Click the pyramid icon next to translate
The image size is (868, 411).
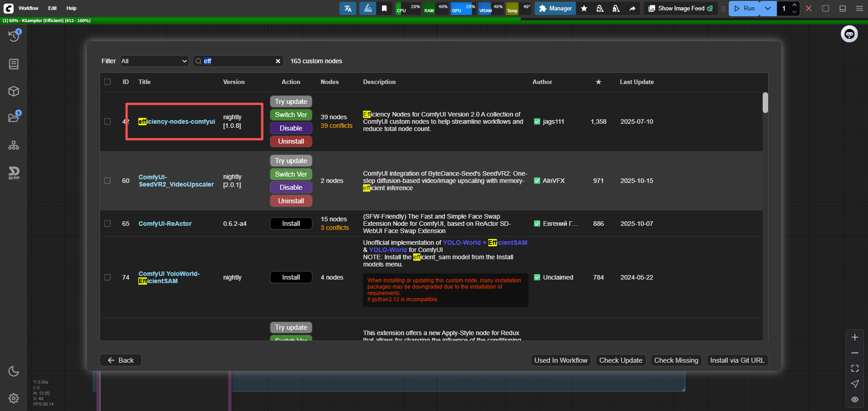368,8
